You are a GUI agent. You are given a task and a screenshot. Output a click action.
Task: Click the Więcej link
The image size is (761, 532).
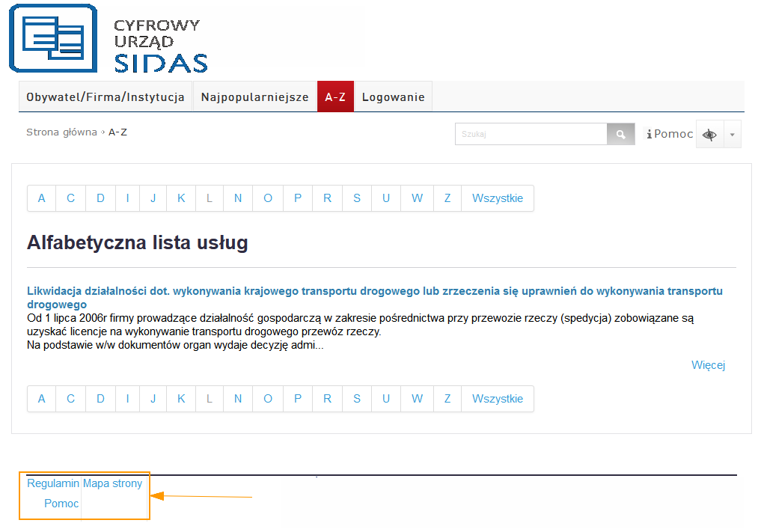point(708,365)
